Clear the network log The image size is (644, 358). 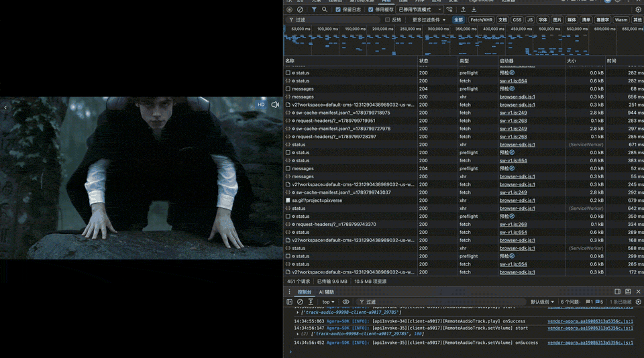[301, 9]
